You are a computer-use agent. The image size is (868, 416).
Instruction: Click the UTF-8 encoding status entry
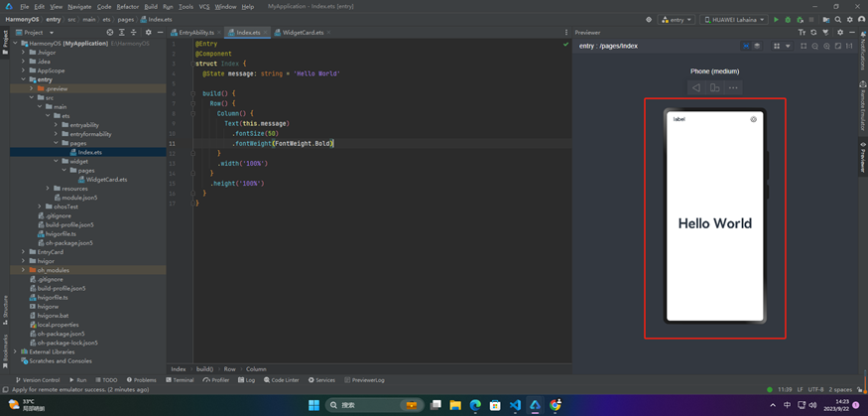click(815, 389)
